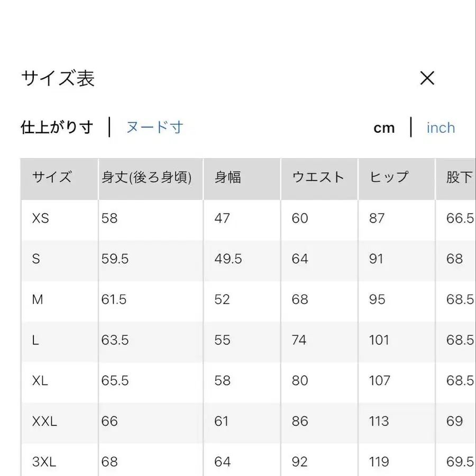The width and height of the screenshot is (476, 476).
Task: Select the cm unit option
Action: click(384, 127)
